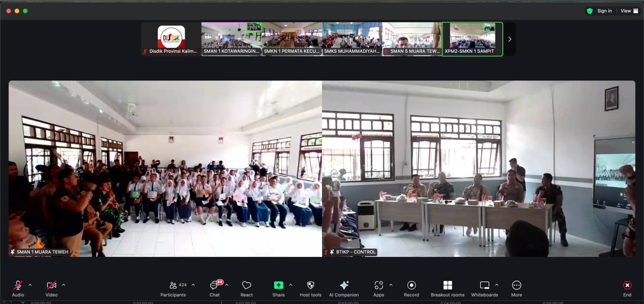Screen dimensions: 644x304
Task: Expand the Share options arrow
Action: pos(291,285)
